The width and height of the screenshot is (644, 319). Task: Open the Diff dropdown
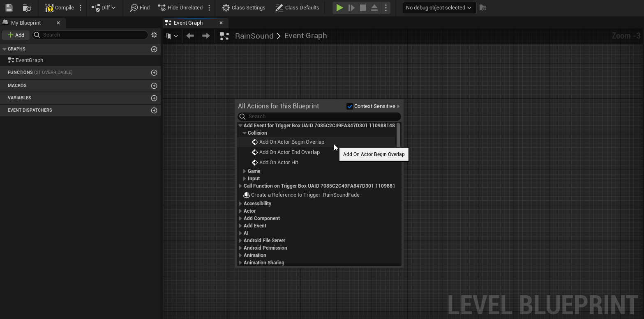(x=104, y=7)
